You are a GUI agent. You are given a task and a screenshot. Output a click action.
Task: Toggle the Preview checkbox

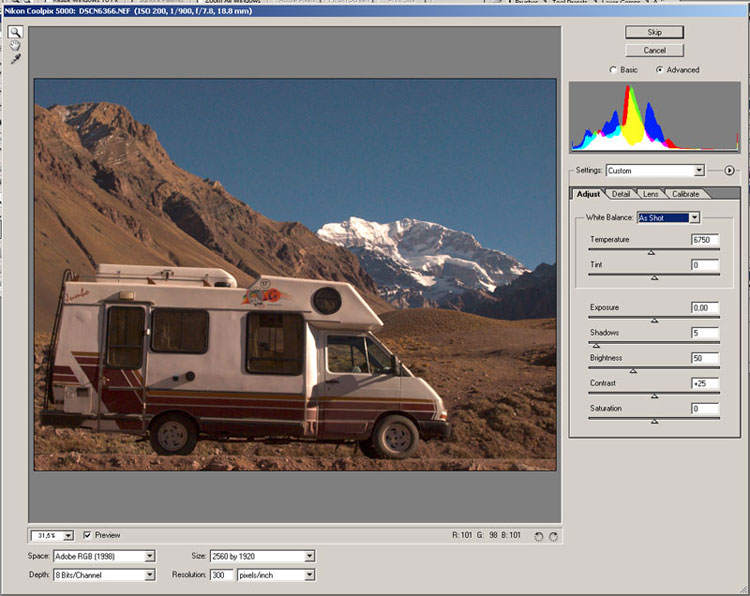(x=88, y=535)
